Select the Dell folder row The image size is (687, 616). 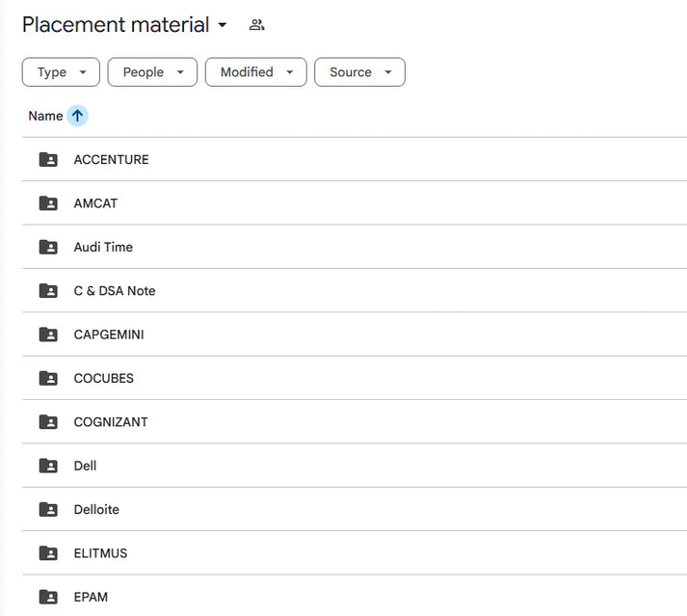pyautogui.click(x=355, y=466)
